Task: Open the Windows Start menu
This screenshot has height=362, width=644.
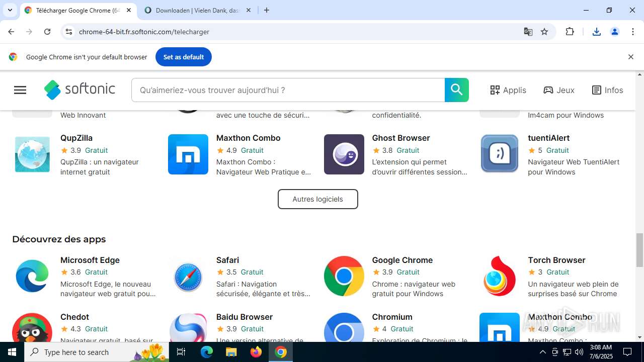Action: tap(12, 352)
